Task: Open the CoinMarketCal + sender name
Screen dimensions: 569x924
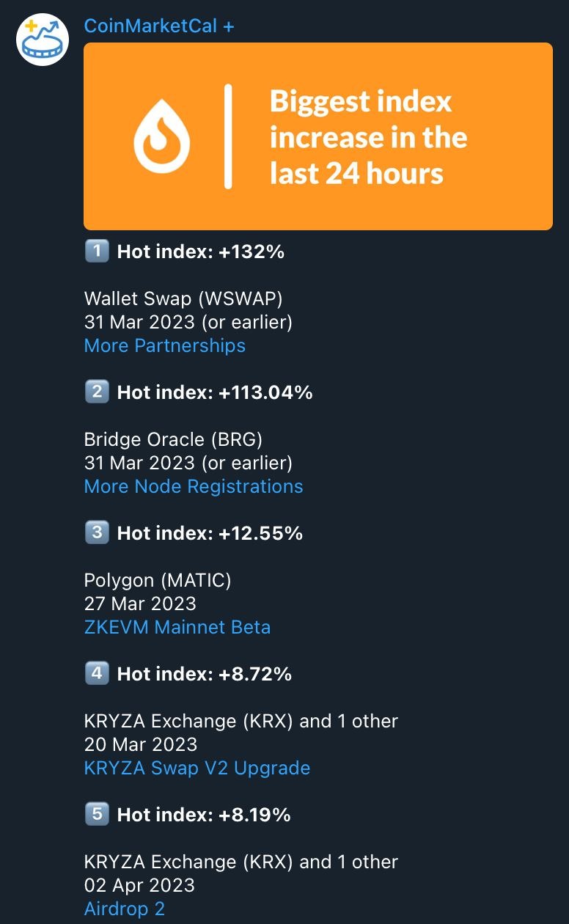Action: pyautogui.click(x=159, y=26)
